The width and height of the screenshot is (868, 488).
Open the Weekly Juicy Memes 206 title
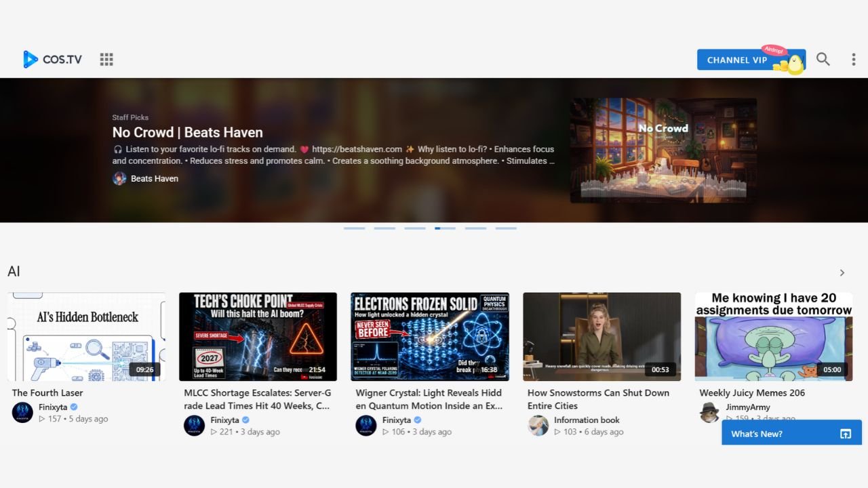click(x=752, y=393)
